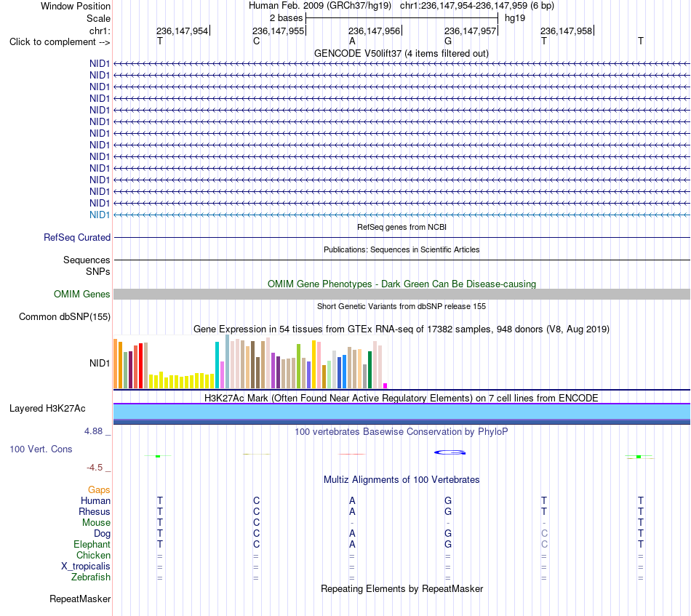
Task: Click the orange Gaps label
Action: tap(99, 490)
